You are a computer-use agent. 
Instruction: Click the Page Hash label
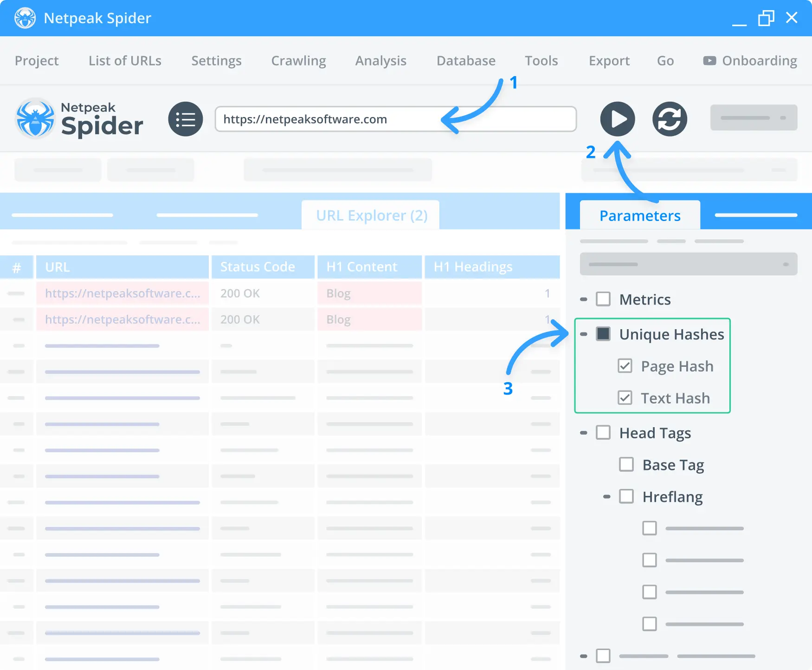pyautogui.click(x=677, y=366)
